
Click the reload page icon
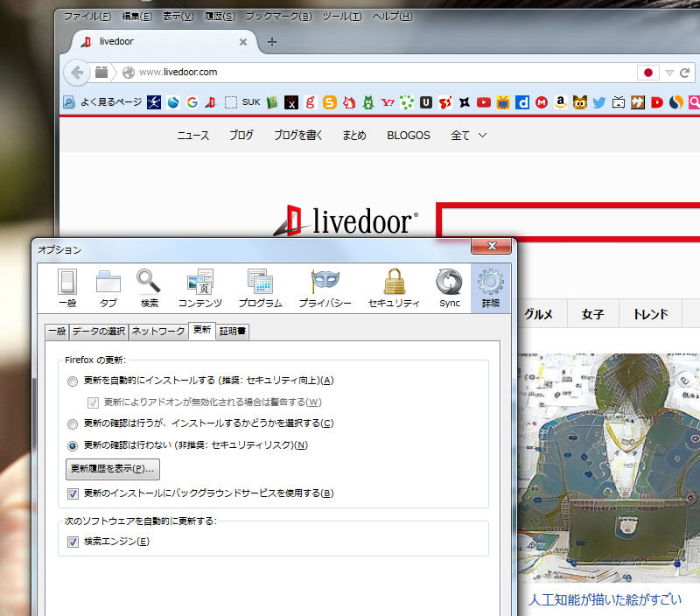(x=684, y=73)
